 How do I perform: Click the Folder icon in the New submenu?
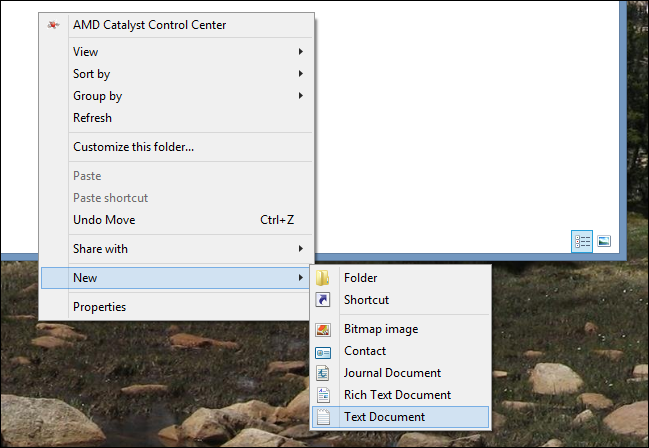[x=323, y=278]
